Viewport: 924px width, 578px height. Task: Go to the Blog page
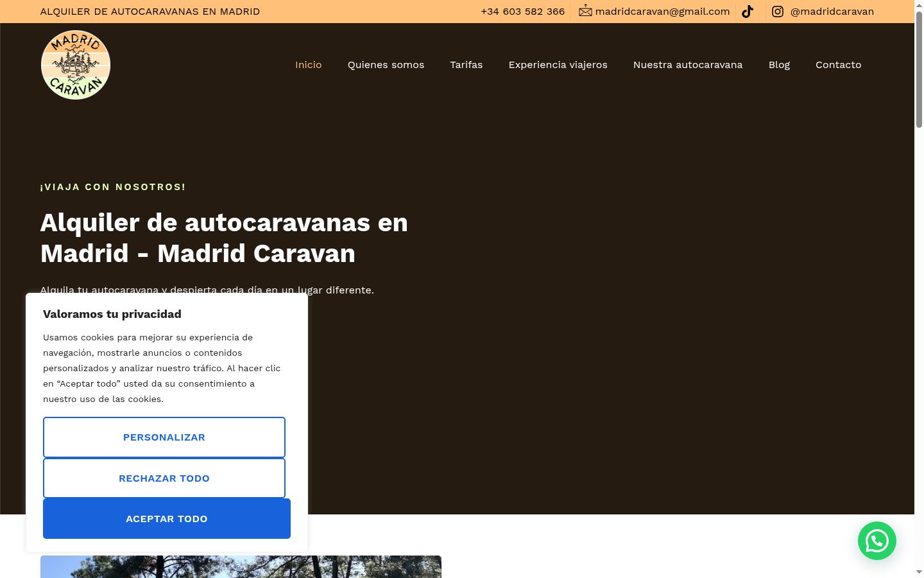[779, 65]
